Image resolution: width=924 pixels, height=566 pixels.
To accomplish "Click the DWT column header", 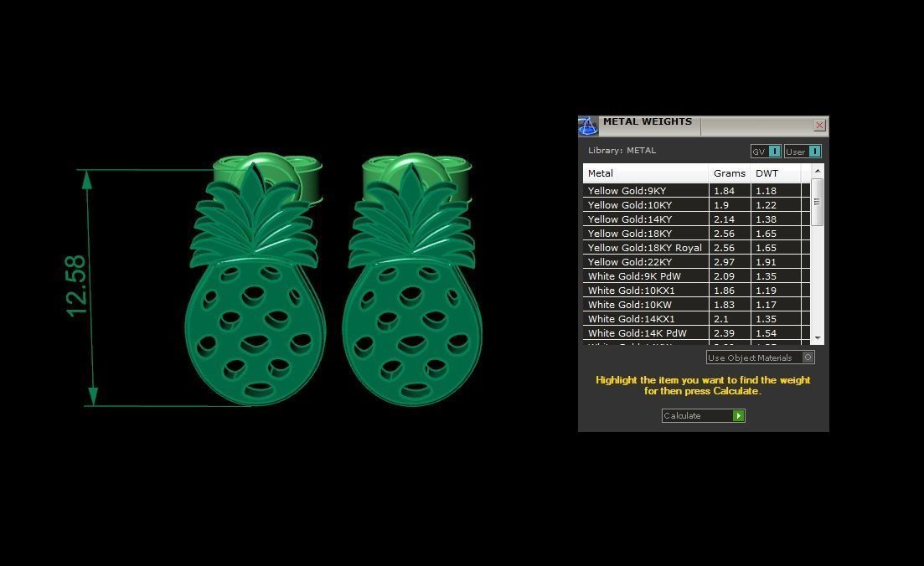I will pos(776,173).
